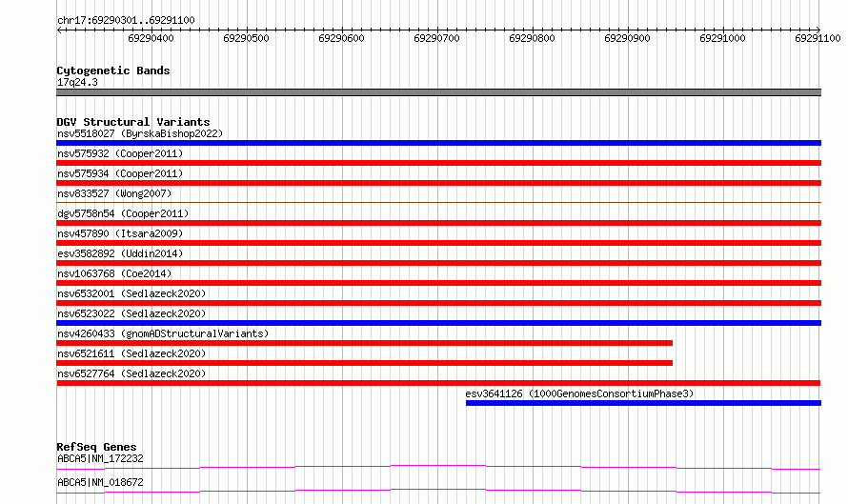Screen dimensions: 848x504
Task: Click nsv4260433 (gnomADStructuralVariants) label
Action: [163, 333]
